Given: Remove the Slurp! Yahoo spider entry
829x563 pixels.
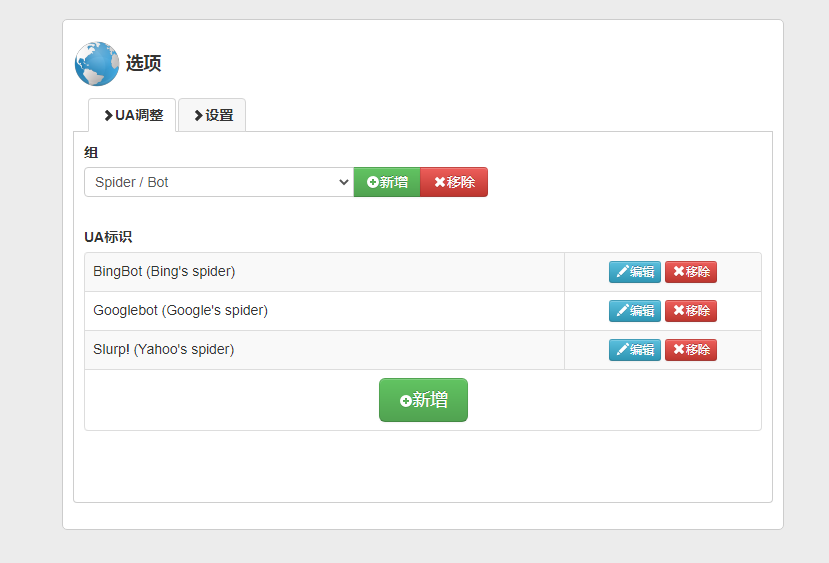Looking at the screenshot, I should (690, 350).
